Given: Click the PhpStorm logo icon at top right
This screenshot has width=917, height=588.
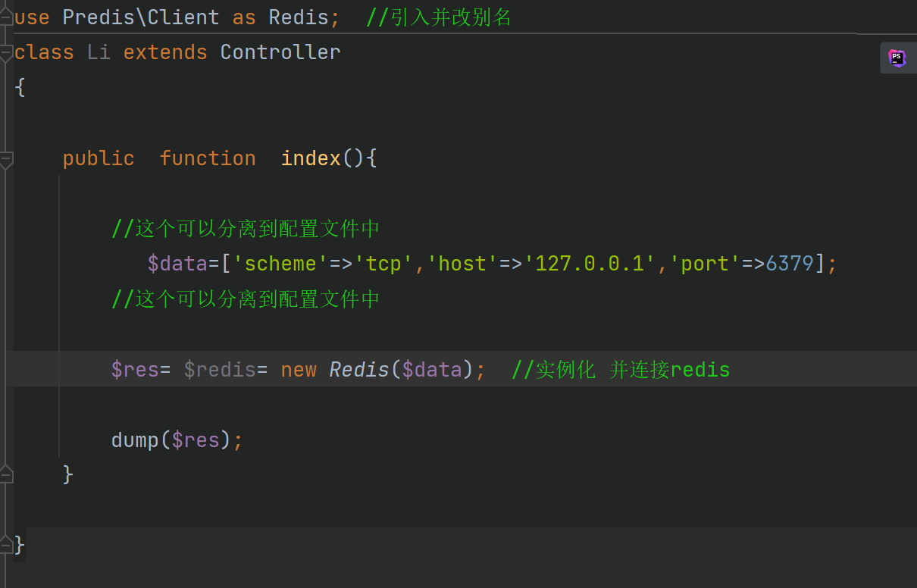Looking at the screenshot, I should pos(897,58).
